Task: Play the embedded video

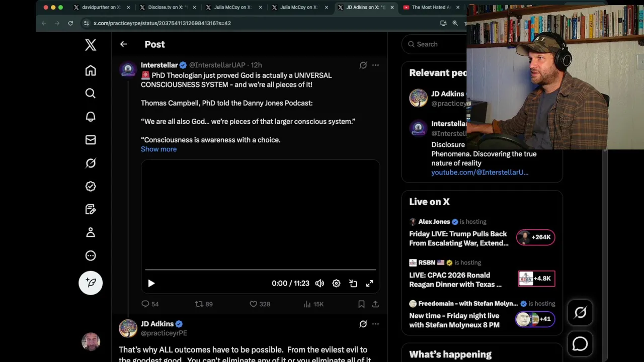Action: (x=151, y=284)
